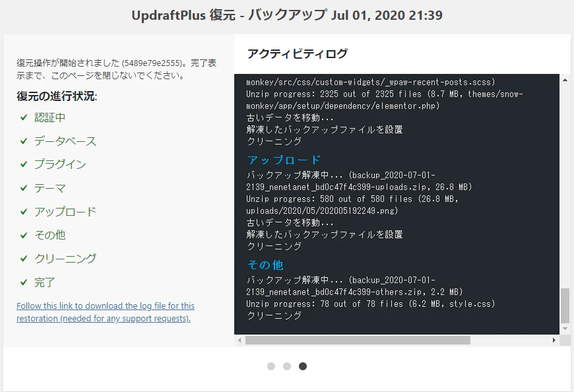The image size is (574, 392).
Task: Click アップロード in the progress list
Action: pyautogui.click(x=65, y=212)
